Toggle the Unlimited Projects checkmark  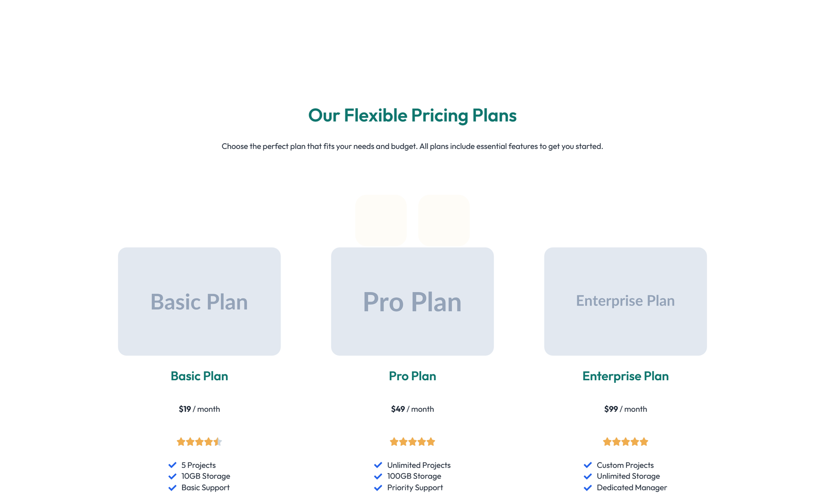coord(378,465)
